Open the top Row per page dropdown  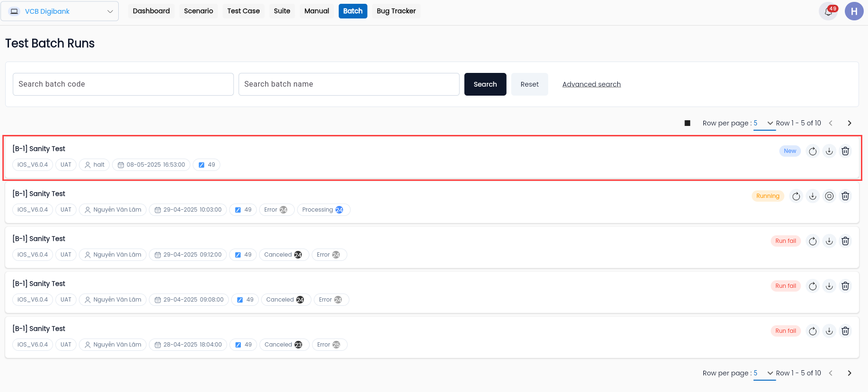[x=764, y=123]
